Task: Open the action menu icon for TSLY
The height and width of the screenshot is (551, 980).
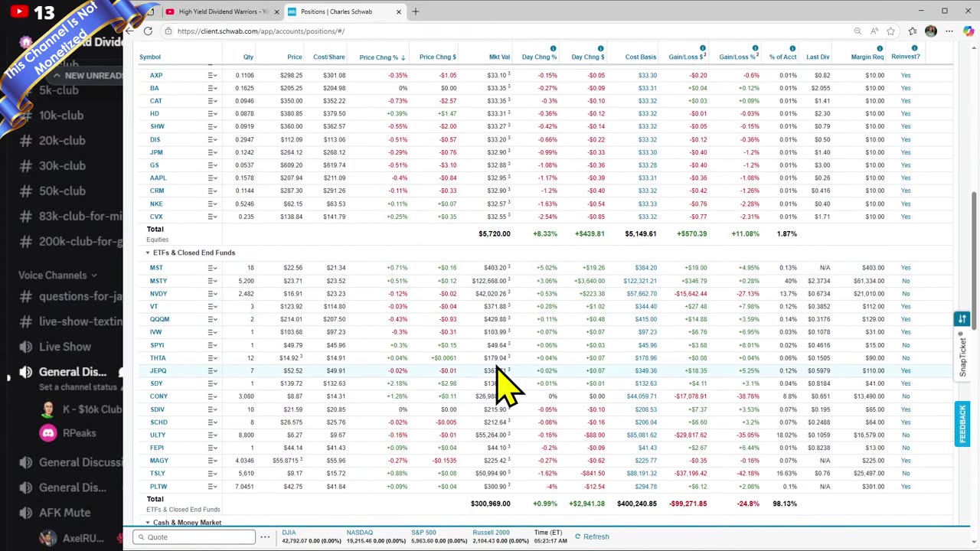Action: [212, 474]
